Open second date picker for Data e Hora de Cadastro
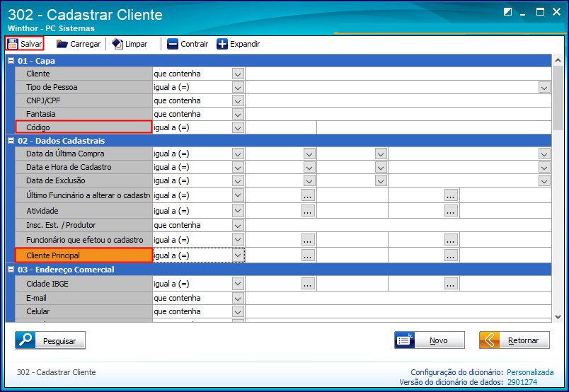569x392 pixels. (x=381, y=167)
